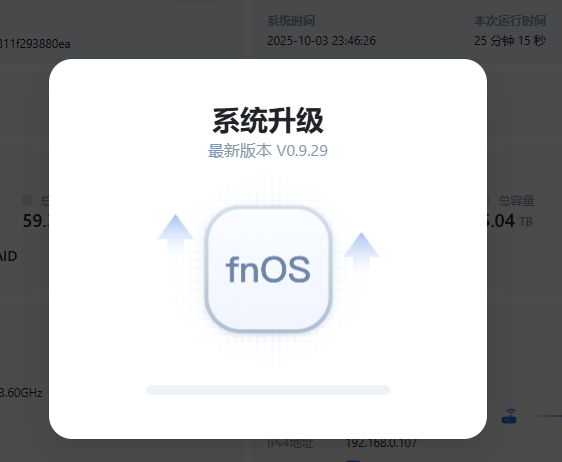The height and width of the screenshot is (462, 562).
Task: Click the 总容量 label
Action: coord(516,200)
